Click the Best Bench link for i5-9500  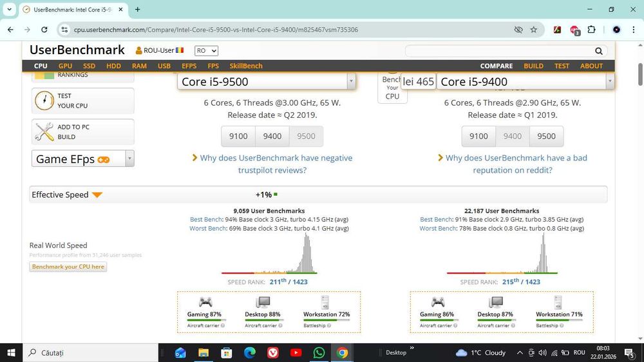[x=206, y=220]
